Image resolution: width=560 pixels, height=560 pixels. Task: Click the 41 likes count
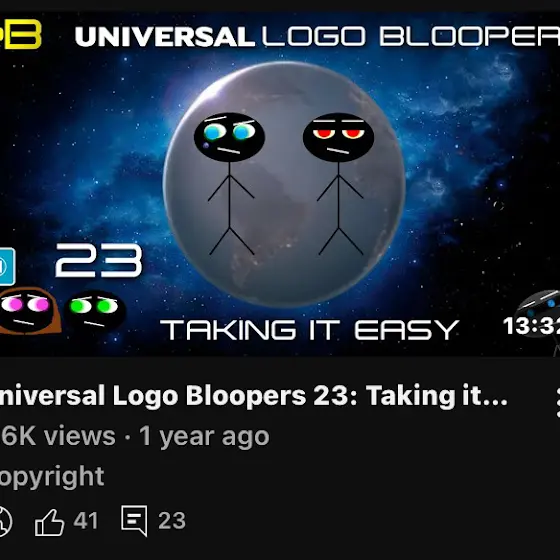(86, 520)
